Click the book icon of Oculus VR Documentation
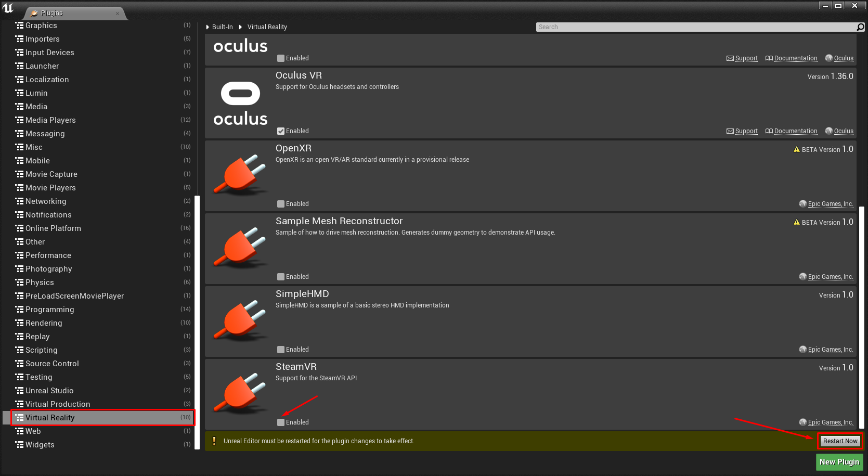 click(769, 131)
